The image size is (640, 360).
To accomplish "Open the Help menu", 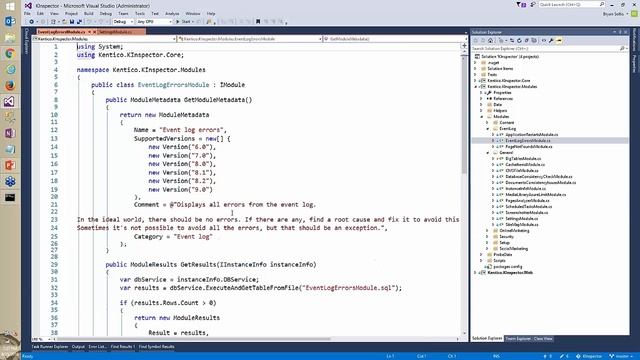I will [x=211, y=13].
